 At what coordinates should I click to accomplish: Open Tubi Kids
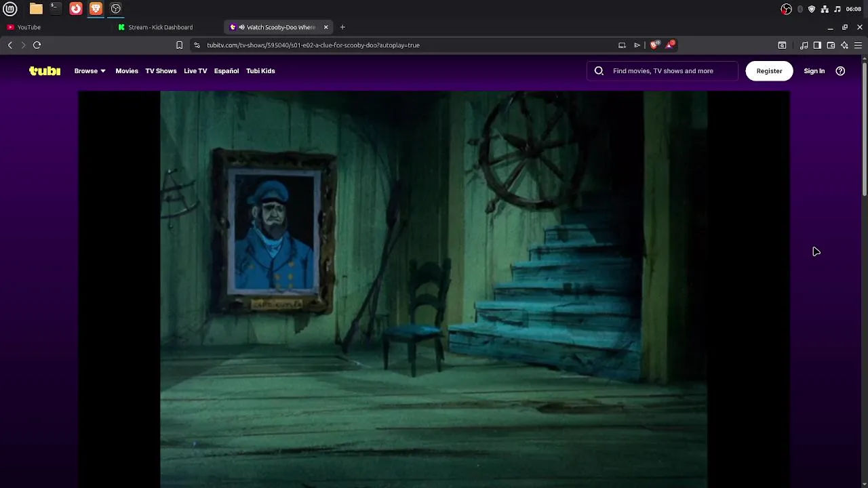click(x=260, y=70)
